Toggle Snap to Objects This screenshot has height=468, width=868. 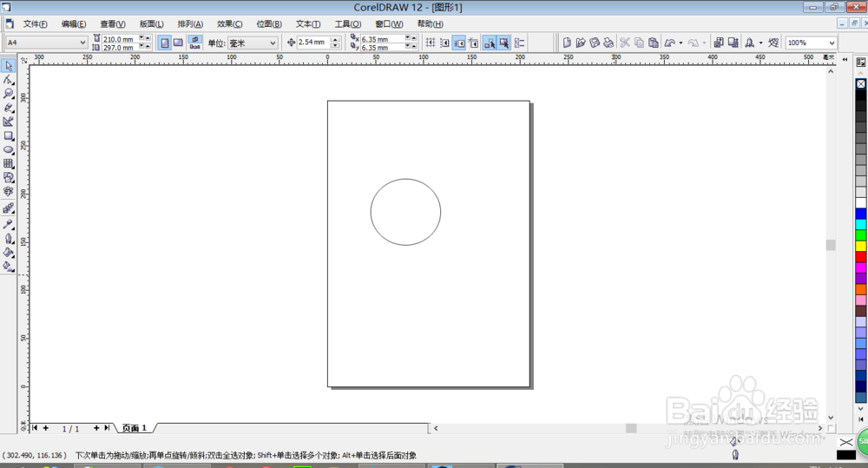click(x=459, y=43)
